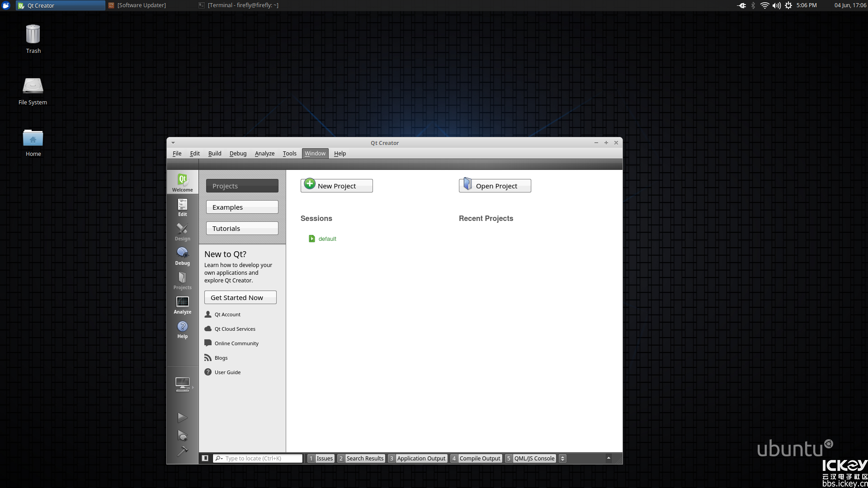Open the default session link
Viewport: 868px width, 488px height.
[x=327, y=239]
